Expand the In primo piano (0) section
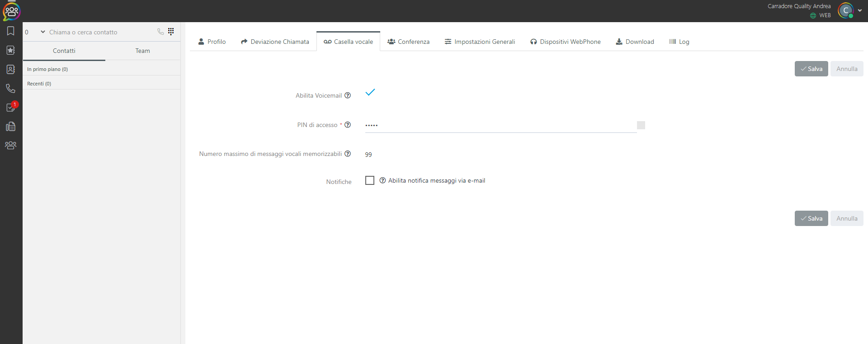 click(x=102, y=69)
